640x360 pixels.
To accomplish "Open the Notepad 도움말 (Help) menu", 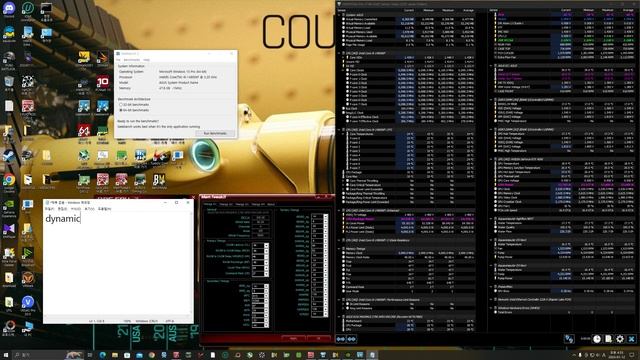I will coord(104,209).
